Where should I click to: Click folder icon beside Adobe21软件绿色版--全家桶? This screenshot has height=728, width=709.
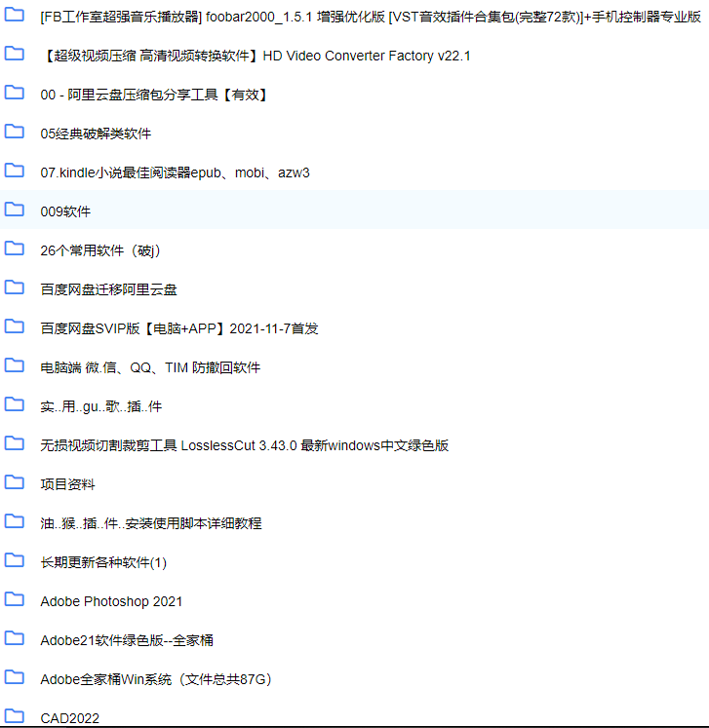[14, 639]
